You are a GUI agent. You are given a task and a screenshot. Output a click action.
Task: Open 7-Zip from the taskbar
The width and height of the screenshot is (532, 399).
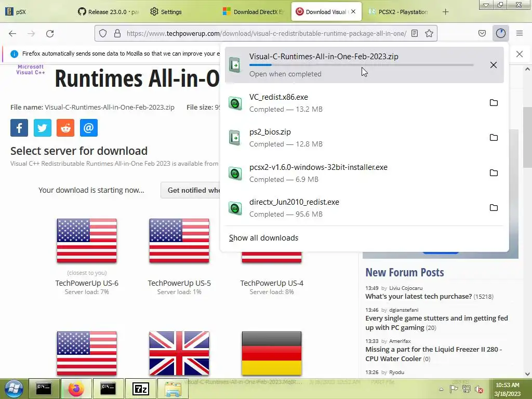[140, 389]
